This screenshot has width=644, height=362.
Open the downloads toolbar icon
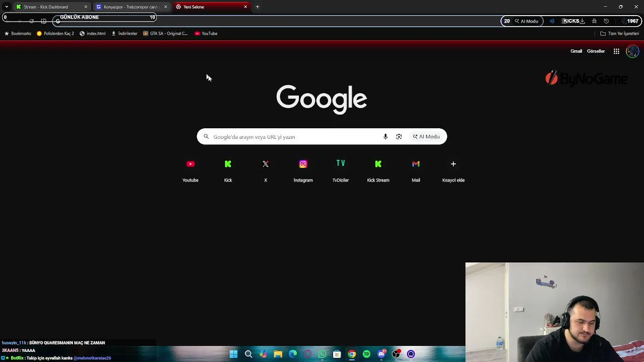pyautogui.click(x=582, y=21)
